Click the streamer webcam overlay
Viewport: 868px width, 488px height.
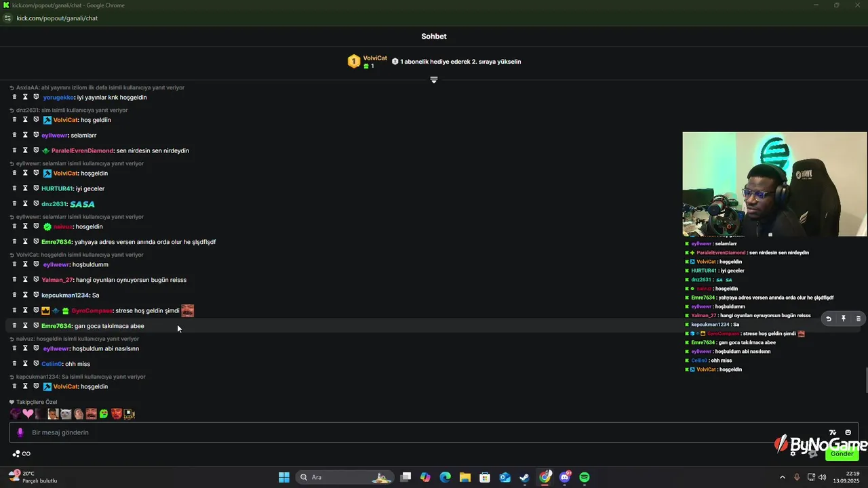tap(774, 184)
